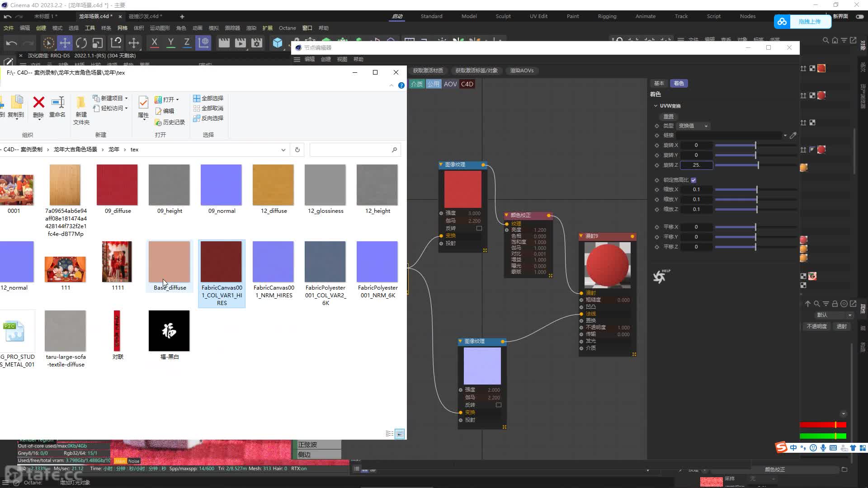868x488 pixels.
Task: Click History entry in Explorer ribbon
Action: pos(170,122)
